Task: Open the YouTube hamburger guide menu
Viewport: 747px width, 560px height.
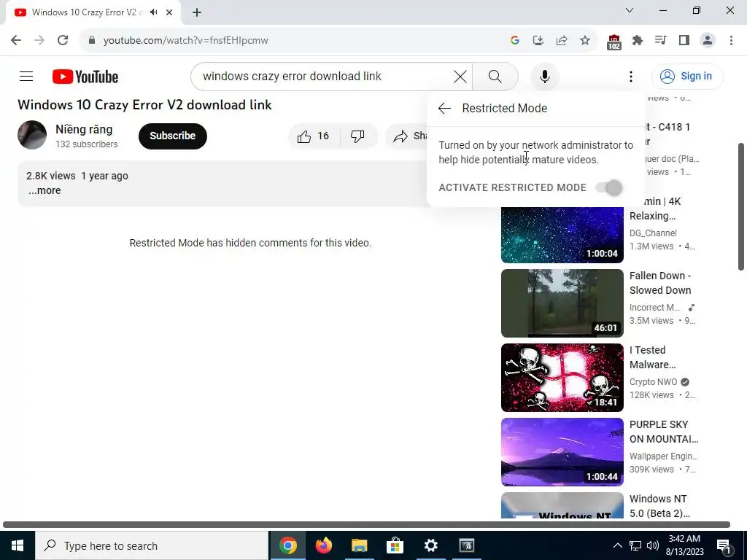Action: [x=26, y=76]
